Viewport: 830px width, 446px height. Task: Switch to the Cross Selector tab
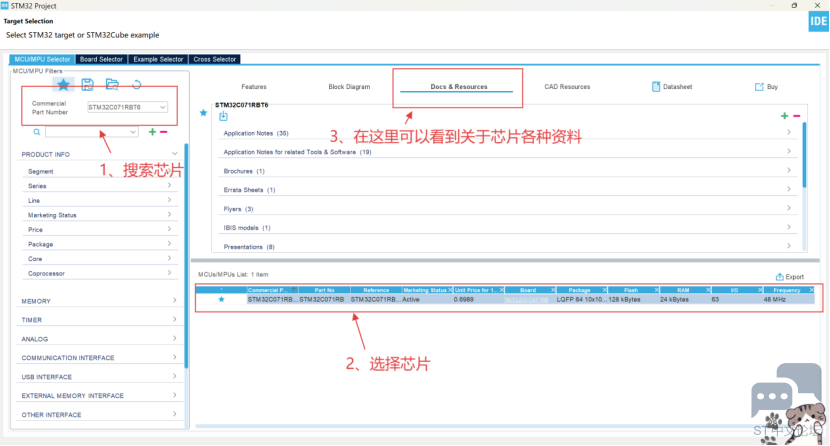point(214,59)
